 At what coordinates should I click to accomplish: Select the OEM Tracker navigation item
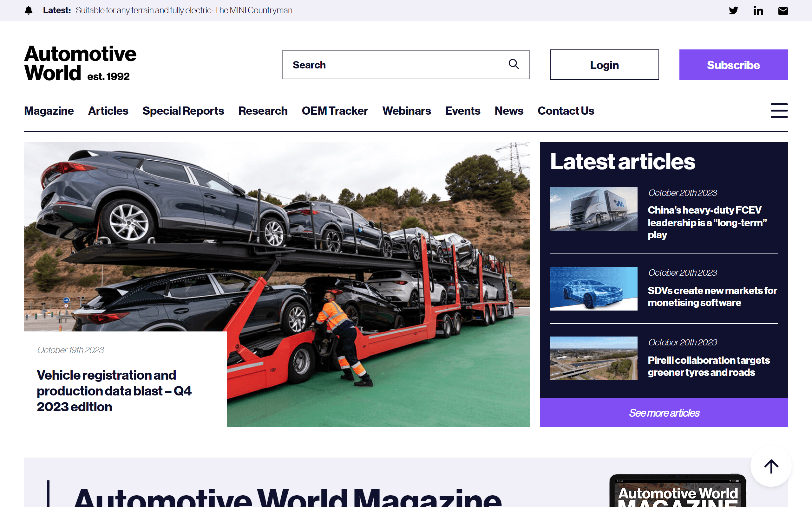[x=335, y=111]
